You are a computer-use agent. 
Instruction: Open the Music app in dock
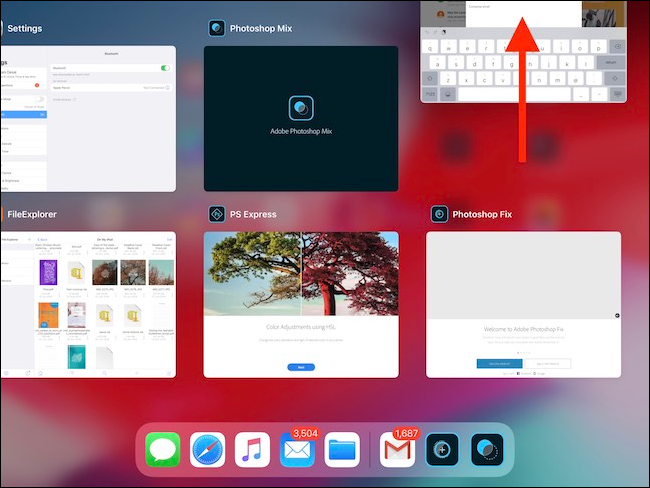252,449
